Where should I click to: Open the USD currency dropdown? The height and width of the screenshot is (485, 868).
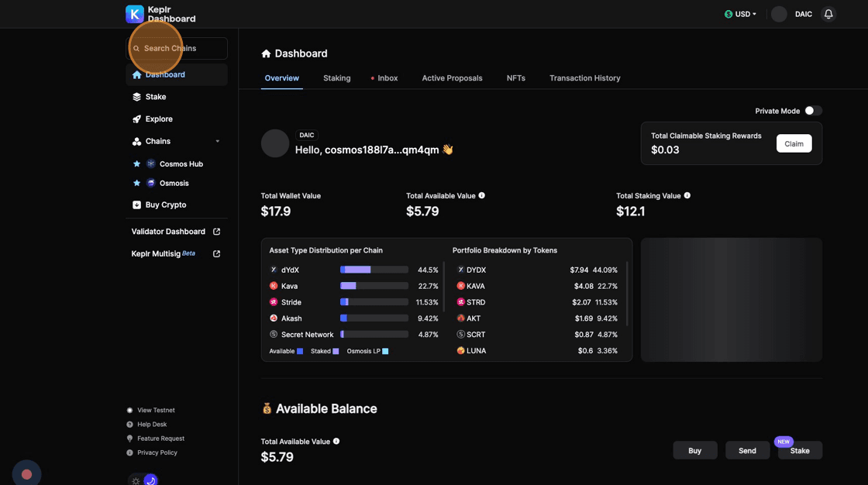point(740,14)
